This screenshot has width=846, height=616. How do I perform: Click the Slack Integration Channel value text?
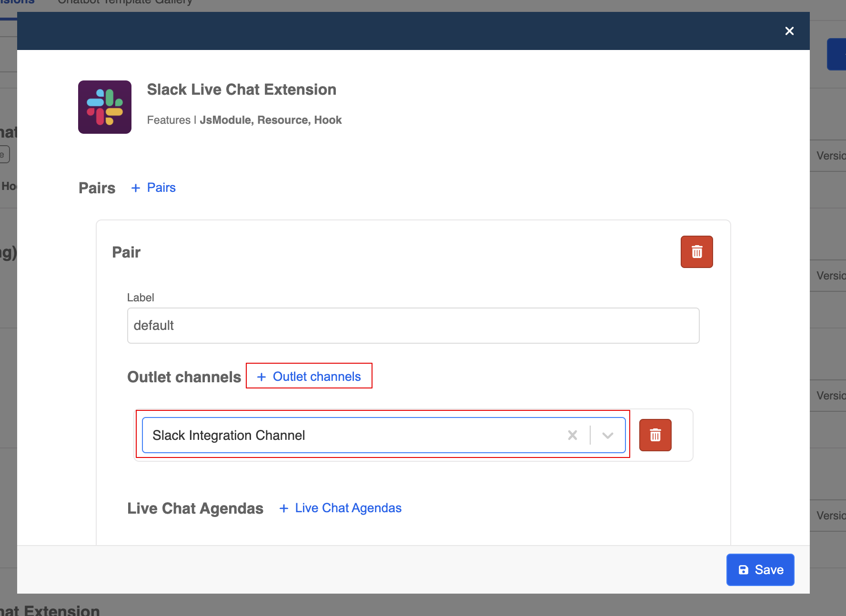229,435
